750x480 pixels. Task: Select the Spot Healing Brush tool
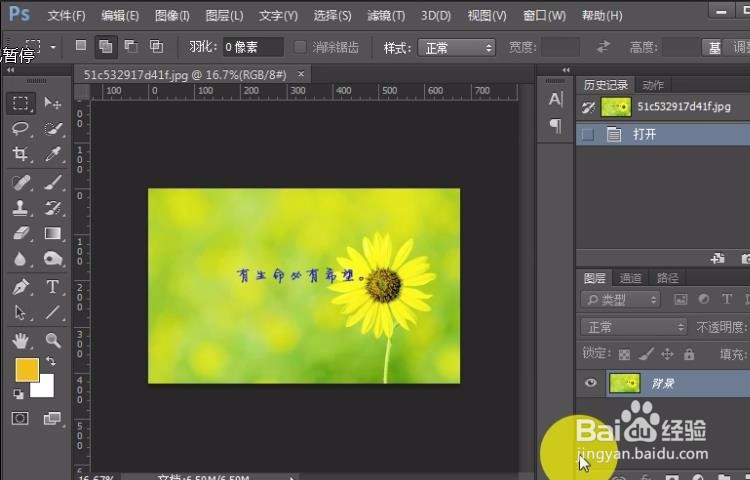(20, 183)
